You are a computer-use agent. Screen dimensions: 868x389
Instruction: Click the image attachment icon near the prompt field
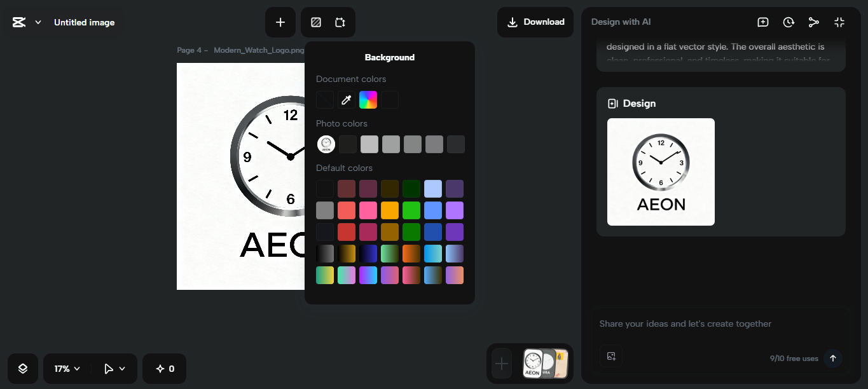pos(611,356)
